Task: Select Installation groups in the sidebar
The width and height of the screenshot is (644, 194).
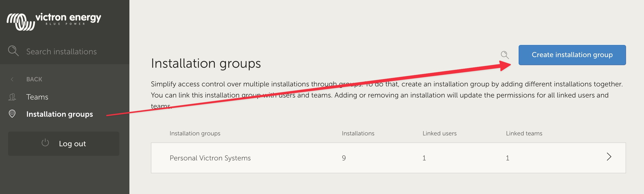Action: tap(59, 114)
